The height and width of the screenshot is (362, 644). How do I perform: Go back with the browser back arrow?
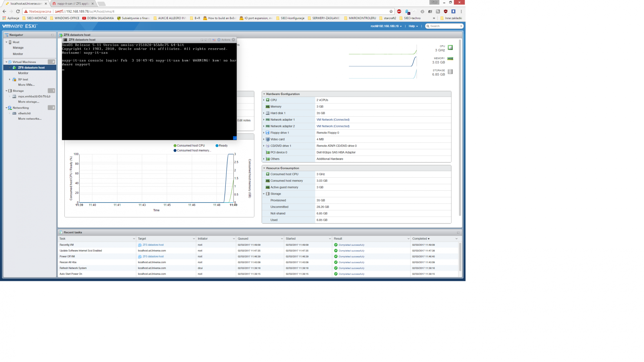point(4,11)
